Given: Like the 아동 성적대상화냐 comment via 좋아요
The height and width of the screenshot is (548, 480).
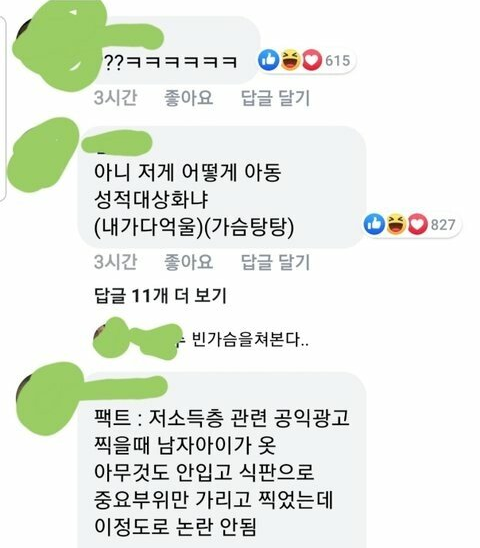Looking at the screenshot, I should [x=188, y=262].
